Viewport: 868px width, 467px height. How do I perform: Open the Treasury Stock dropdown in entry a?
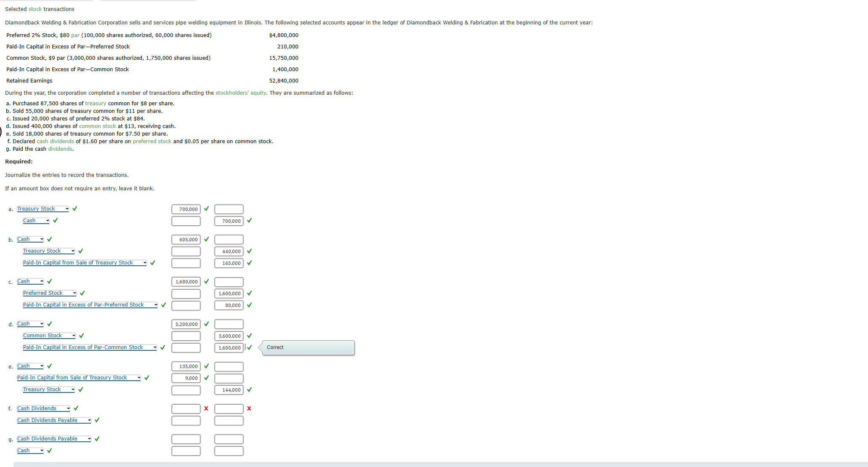43,209
